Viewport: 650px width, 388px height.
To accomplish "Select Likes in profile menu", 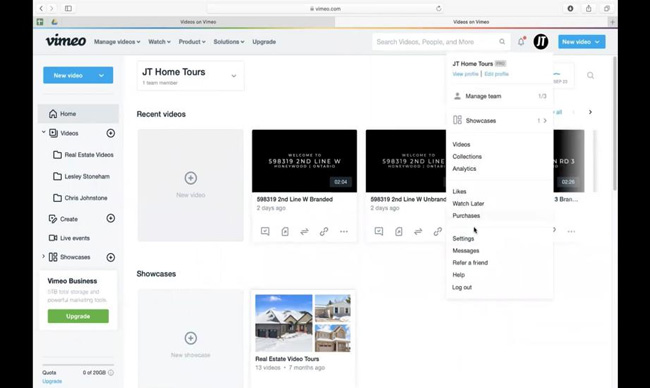I will pyautogui.click(x=459, y=192).
